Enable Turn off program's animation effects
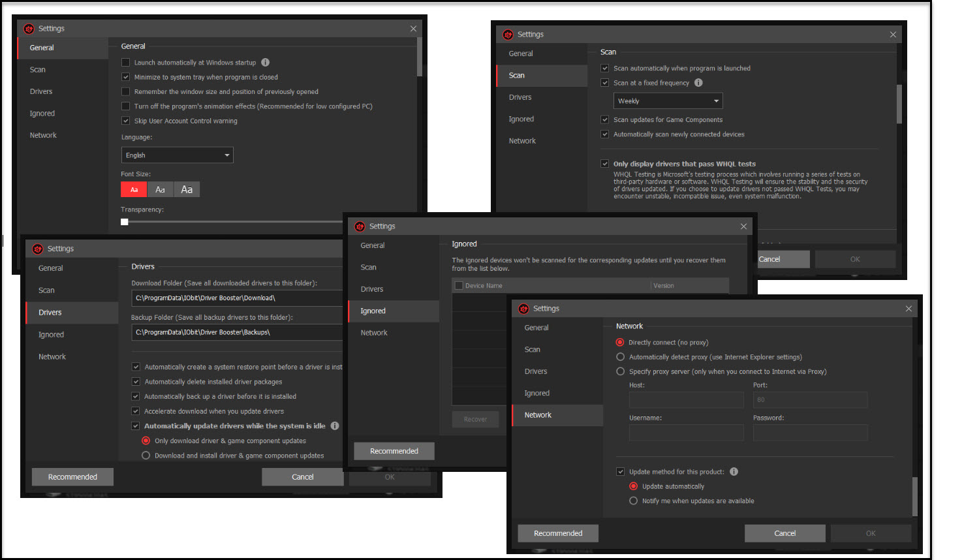The height and width of the screenshot is (560, 979). point(125,106)
